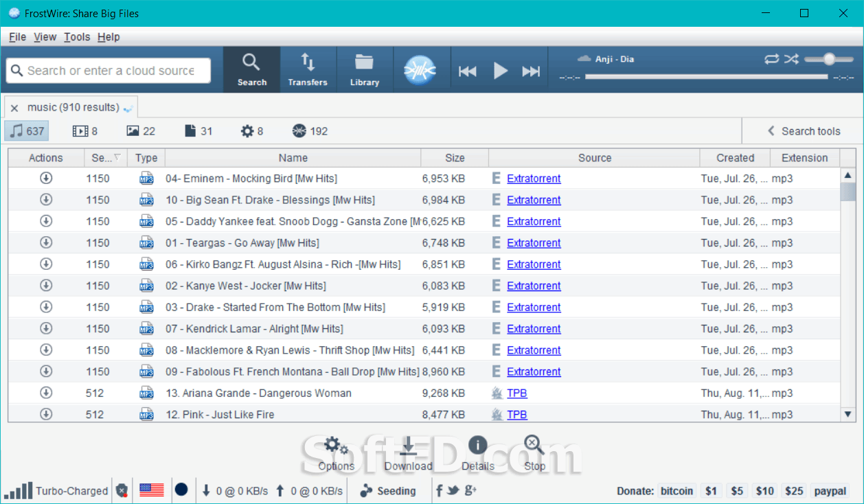Sort results by the Seeds column

(106, 158)
